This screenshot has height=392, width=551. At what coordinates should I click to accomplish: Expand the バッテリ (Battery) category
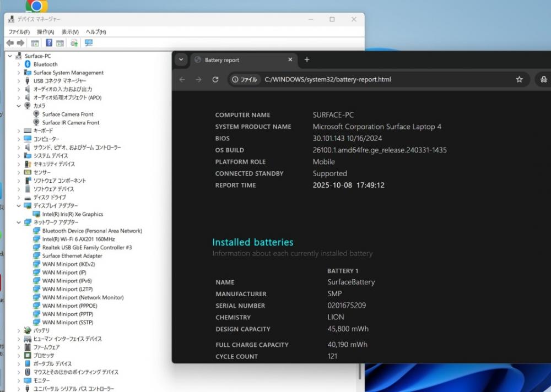click(19, 330)
